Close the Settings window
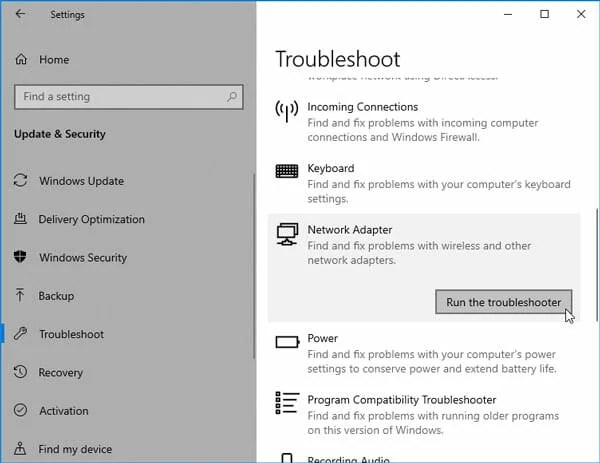This screenshot has height=463, width=600. 581,15
